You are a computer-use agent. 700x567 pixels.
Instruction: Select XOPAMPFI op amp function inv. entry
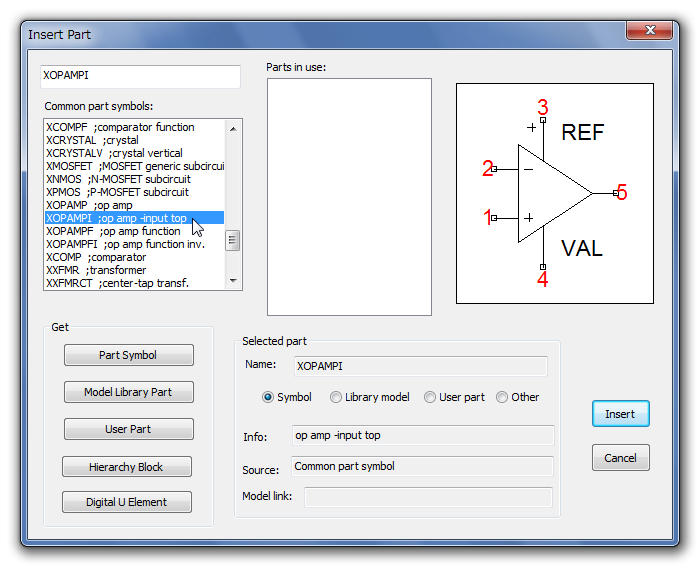coord(134,244)
